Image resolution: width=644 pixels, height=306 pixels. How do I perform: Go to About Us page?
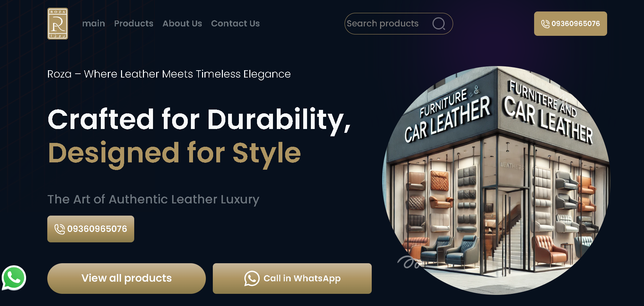(182, 23)
